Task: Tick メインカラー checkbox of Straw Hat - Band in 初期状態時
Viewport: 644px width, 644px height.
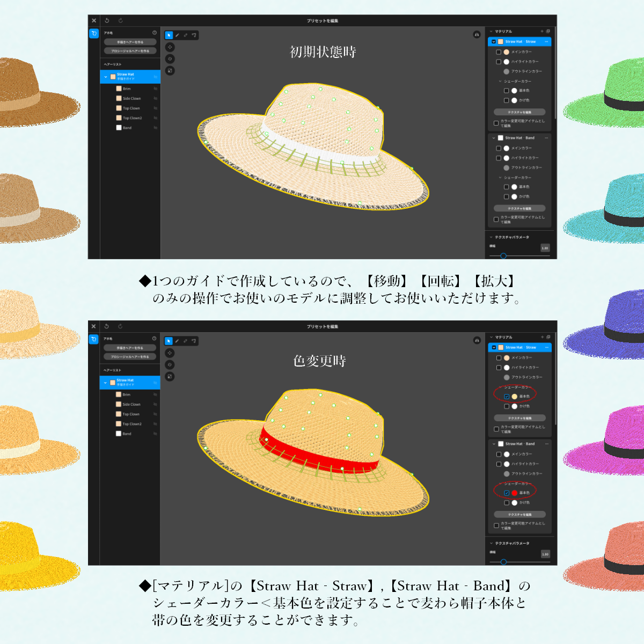Action: [499, 148]
